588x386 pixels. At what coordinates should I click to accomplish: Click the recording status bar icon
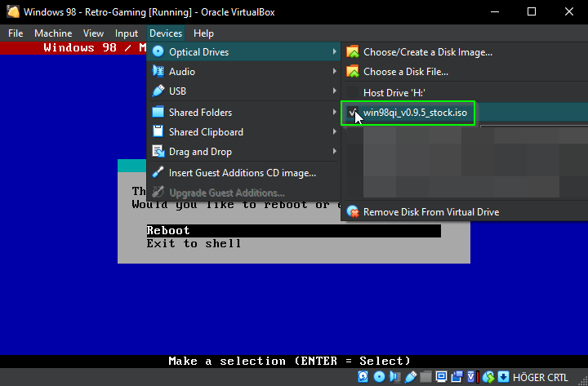tap(457, 377)
